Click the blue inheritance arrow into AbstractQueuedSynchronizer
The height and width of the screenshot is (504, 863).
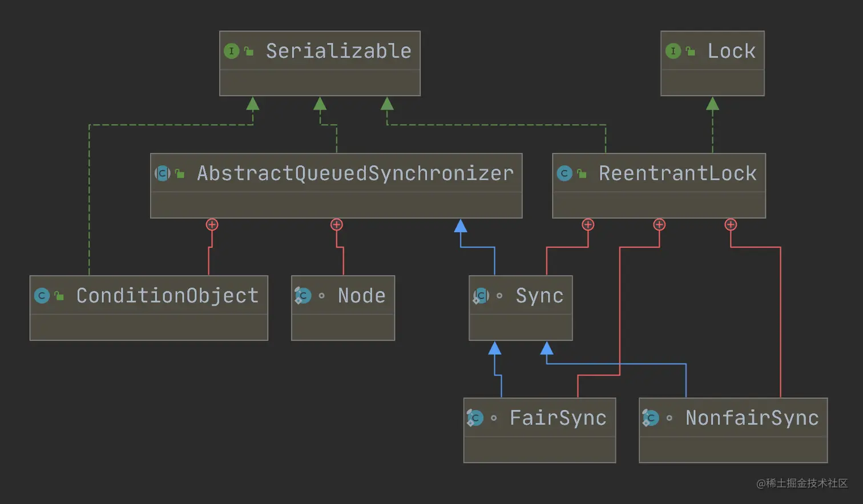click(x=461, y=227)
